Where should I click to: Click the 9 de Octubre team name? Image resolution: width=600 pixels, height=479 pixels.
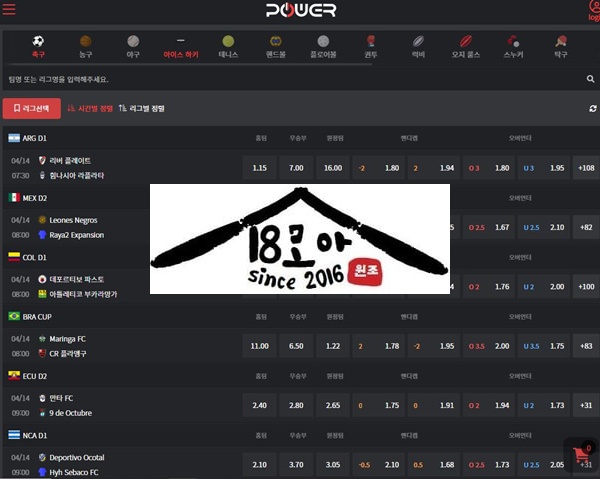click(x=70, y=413)
